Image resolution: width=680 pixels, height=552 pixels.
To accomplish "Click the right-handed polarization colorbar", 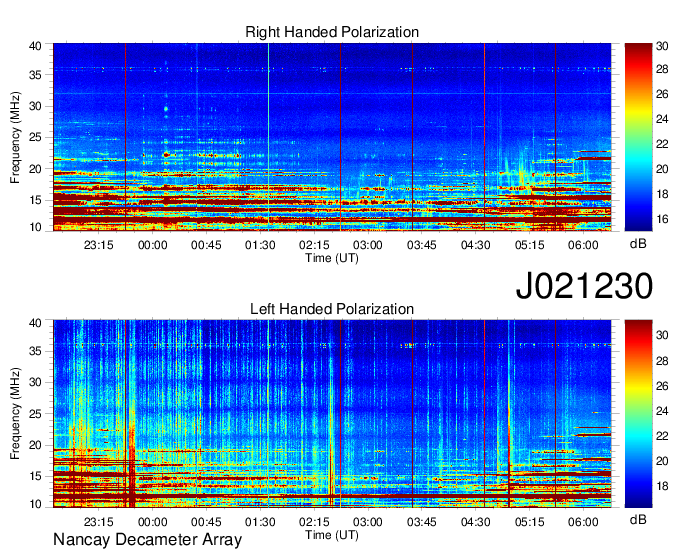I will (x=638, y=137).
